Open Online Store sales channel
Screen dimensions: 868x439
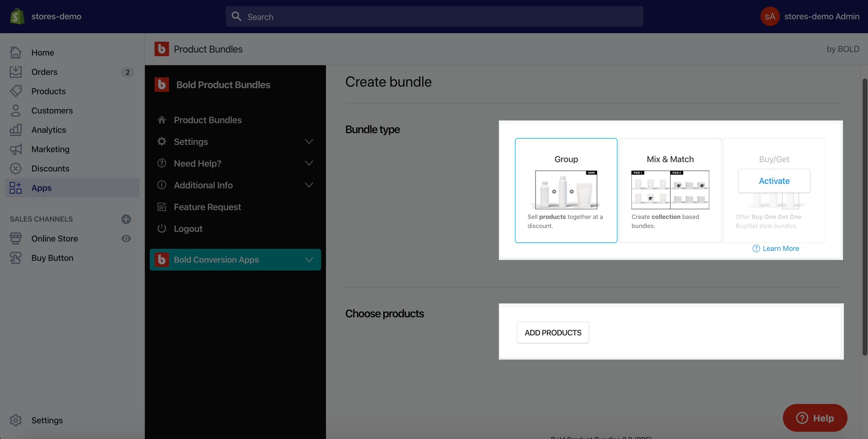[x=55, y=239]
